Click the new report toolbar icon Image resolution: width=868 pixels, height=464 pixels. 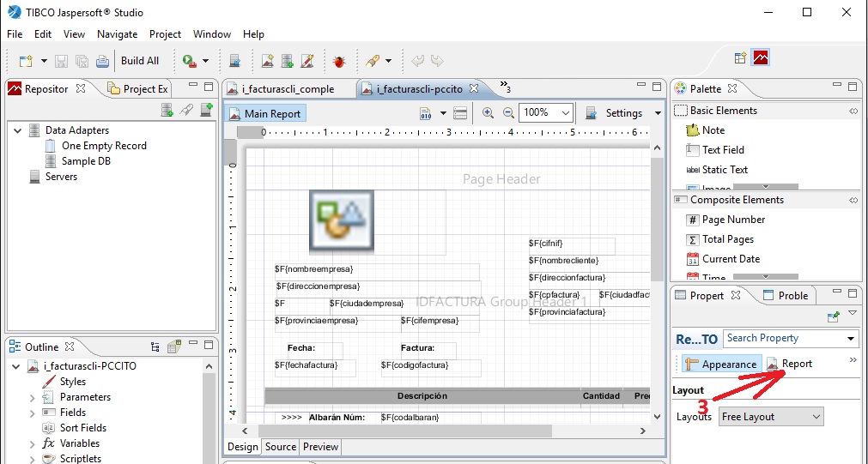point(267,61)
